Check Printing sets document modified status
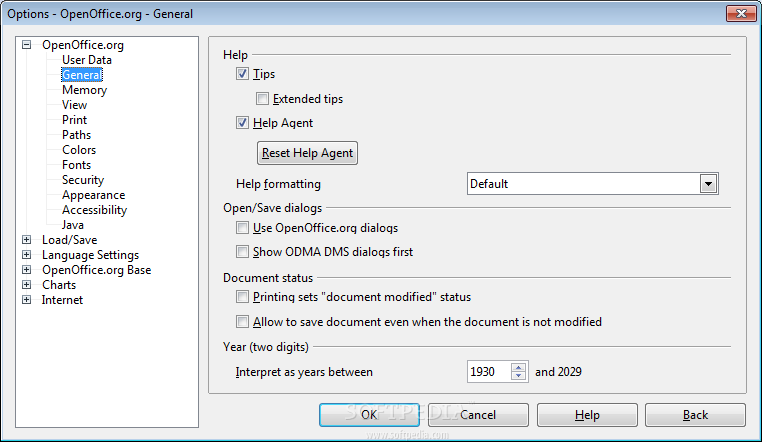This screenshot has height=442, width=762. [x=242, y=297]
